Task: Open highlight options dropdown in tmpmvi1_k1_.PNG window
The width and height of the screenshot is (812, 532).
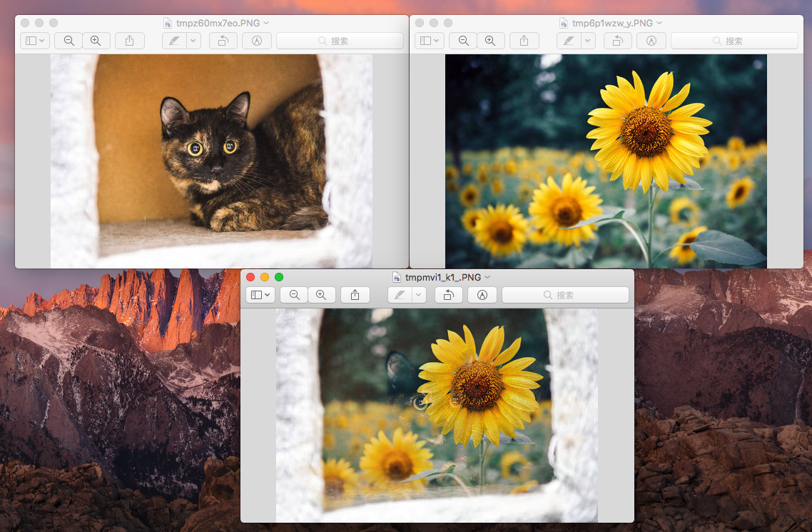Action: [x=419, y=295]
